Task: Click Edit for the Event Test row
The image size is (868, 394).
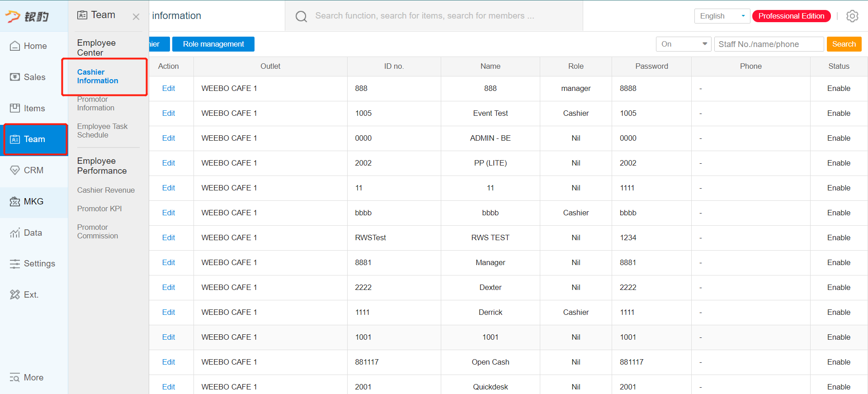Action: click(x=169, y=113)
